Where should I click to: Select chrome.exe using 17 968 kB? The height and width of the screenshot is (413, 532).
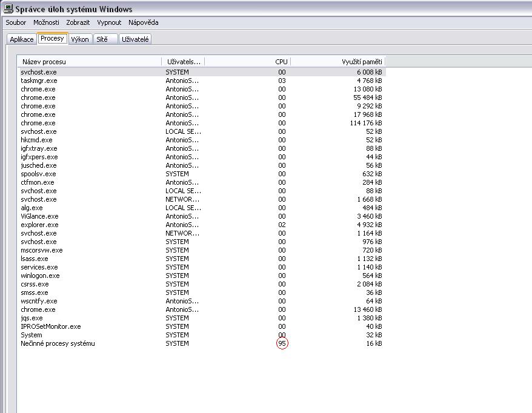tap(202, 114)
